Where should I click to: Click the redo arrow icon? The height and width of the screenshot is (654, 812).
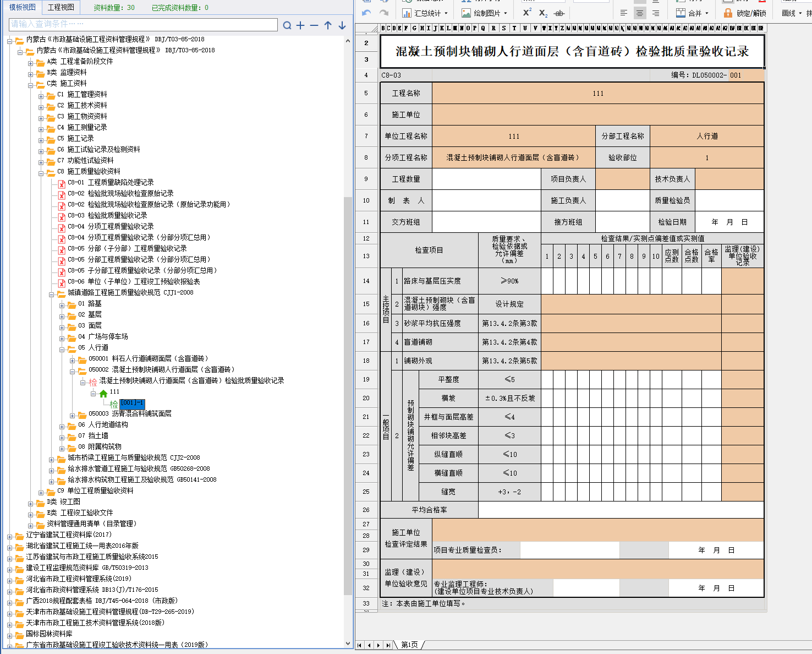[384, 13]
